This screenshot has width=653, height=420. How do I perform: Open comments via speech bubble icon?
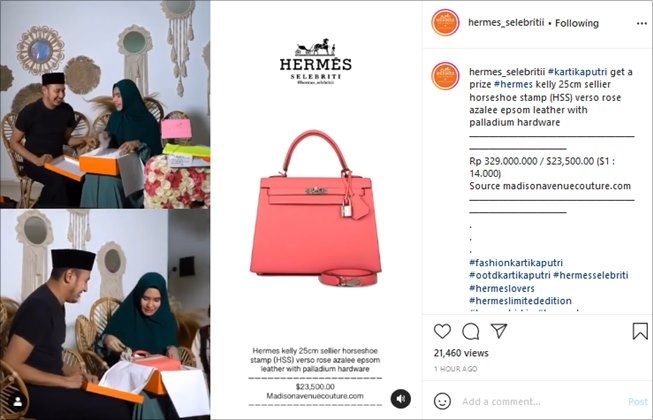click(471, 331)
